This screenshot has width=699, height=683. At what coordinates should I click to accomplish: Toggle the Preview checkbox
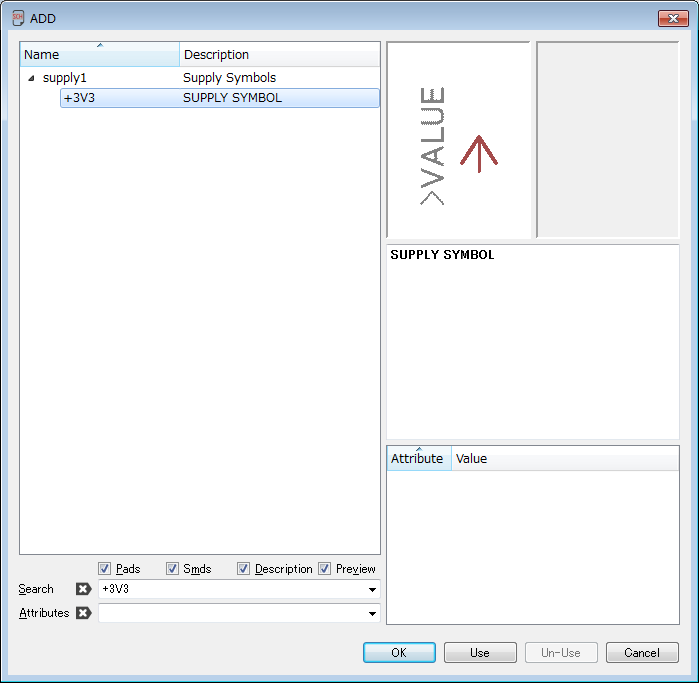(325, 568)
